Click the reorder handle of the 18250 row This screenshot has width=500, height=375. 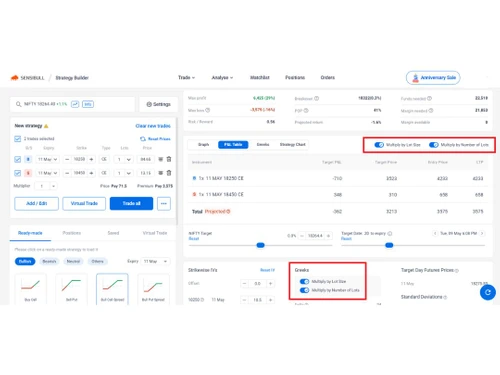pos(161,159)
